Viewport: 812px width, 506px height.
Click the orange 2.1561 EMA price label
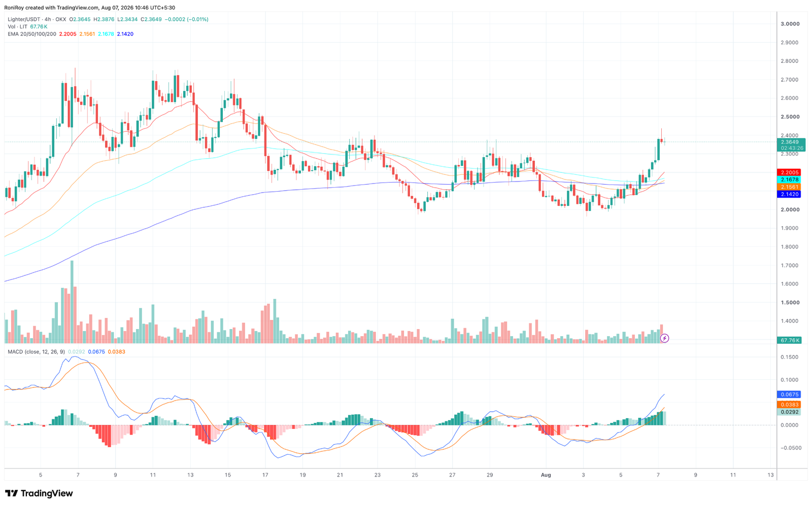point(789,187)
